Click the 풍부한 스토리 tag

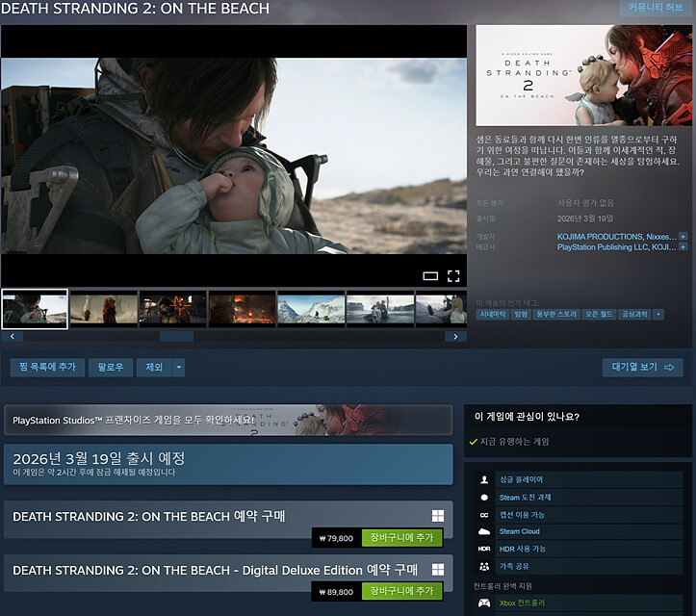click(556, 314)
